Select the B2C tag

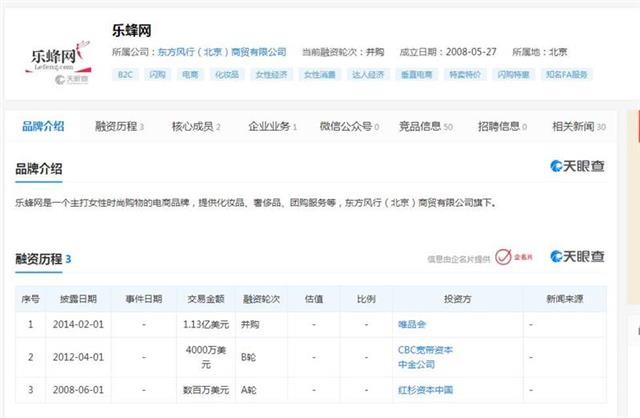coord(125,74)
